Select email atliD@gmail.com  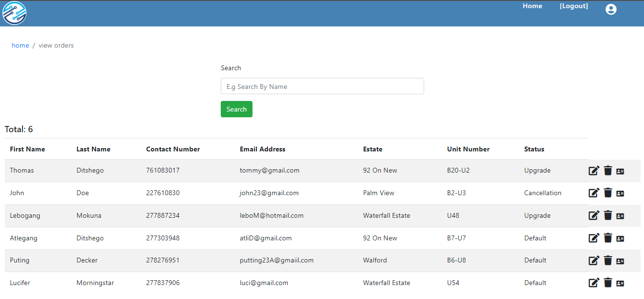(266, 238)
